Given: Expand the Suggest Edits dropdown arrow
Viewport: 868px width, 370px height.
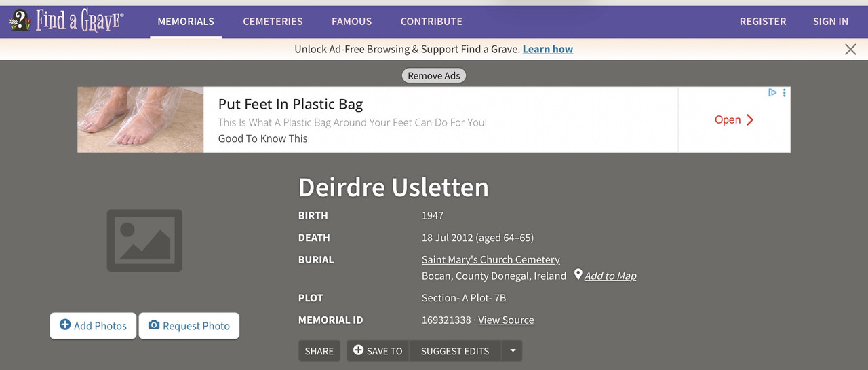Looking at the screenshot, I should [513, 351].
